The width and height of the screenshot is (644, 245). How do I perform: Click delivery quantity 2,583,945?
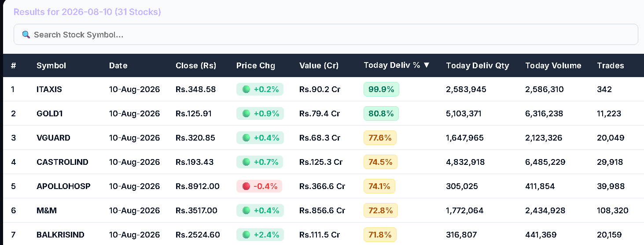(466, 89)
